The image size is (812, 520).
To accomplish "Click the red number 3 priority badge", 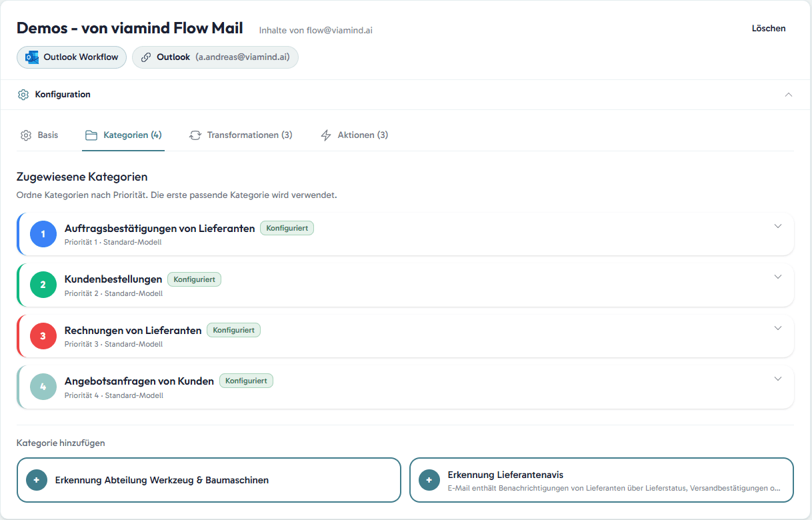I will [x=43, y=336].
